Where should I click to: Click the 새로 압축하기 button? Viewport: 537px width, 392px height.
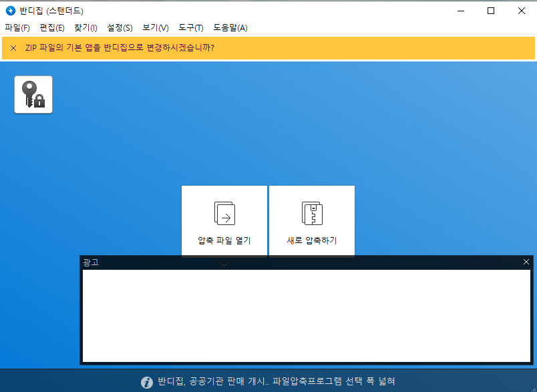pyautogui.click(x=312, y=221)
